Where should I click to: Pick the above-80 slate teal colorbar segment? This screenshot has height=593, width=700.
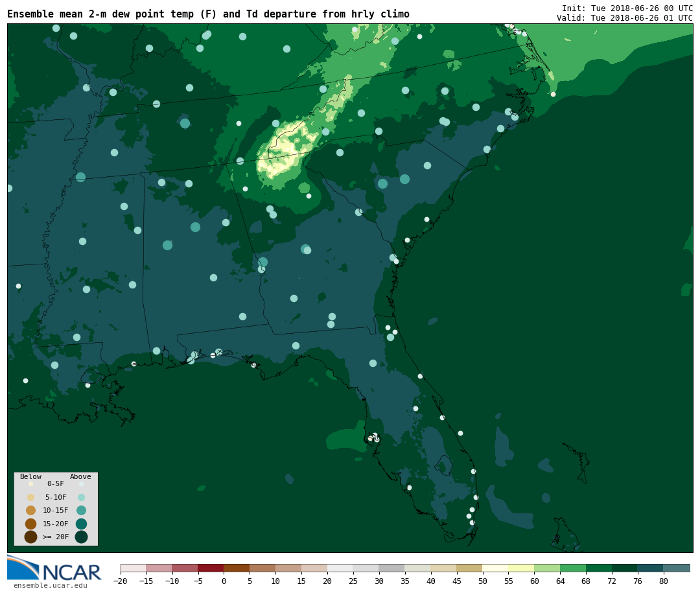tap(677, 568)
